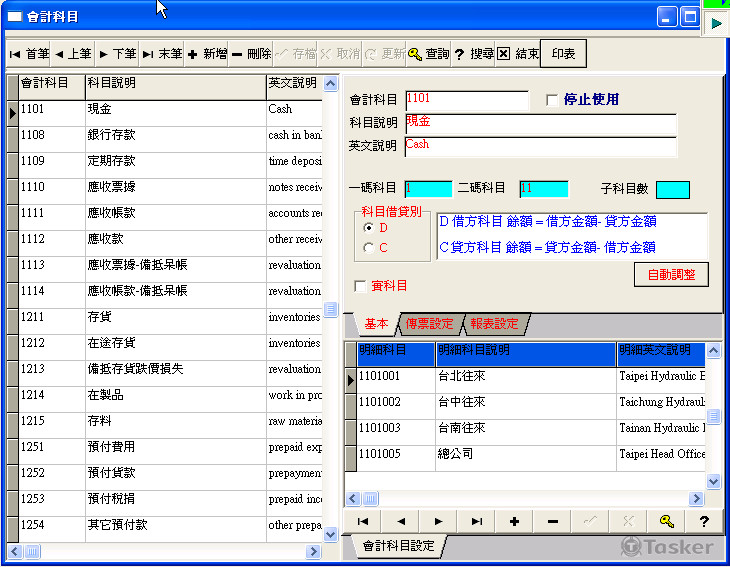The width and height of the screenshot is (730, 567).
Task: Enable the 停止使用 checkbox
Action: click(552, 100)
